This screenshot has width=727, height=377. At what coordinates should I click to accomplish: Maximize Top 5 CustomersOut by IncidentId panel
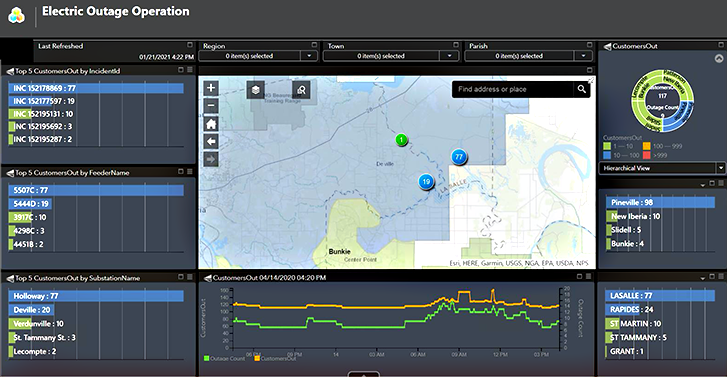point(181,70)
